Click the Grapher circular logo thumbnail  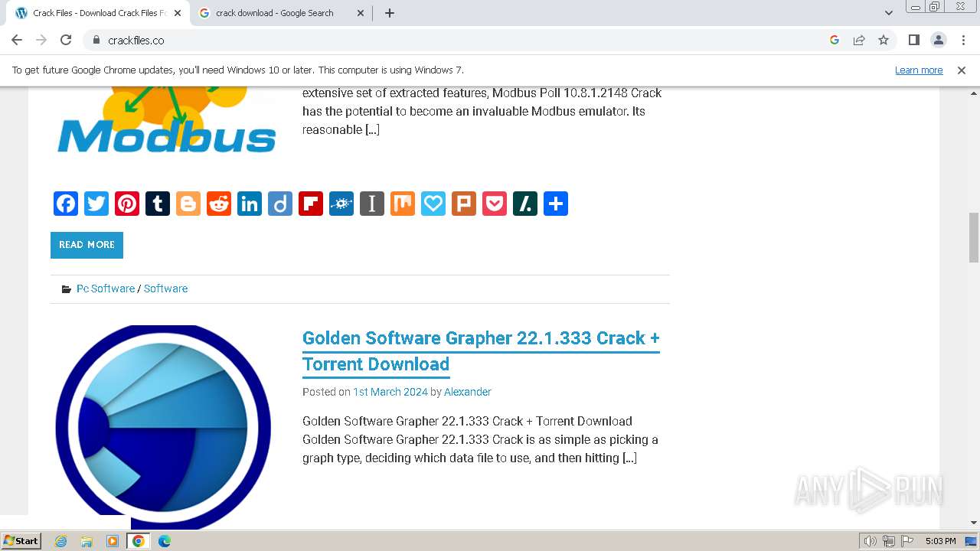pyautogui.click(x=163, y=427)
